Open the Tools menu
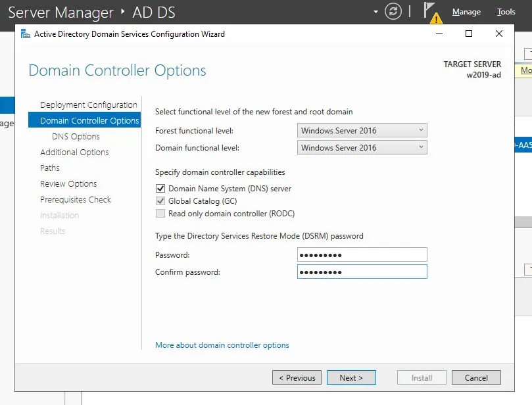 pyautogui.click(x=506, y=12)
